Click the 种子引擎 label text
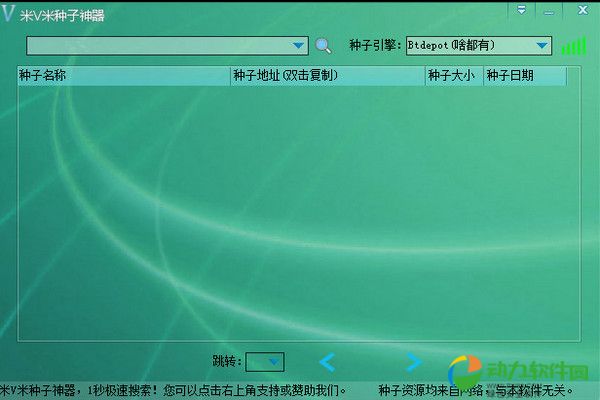This screenshot has height=400, width=600. pos(375,46)
